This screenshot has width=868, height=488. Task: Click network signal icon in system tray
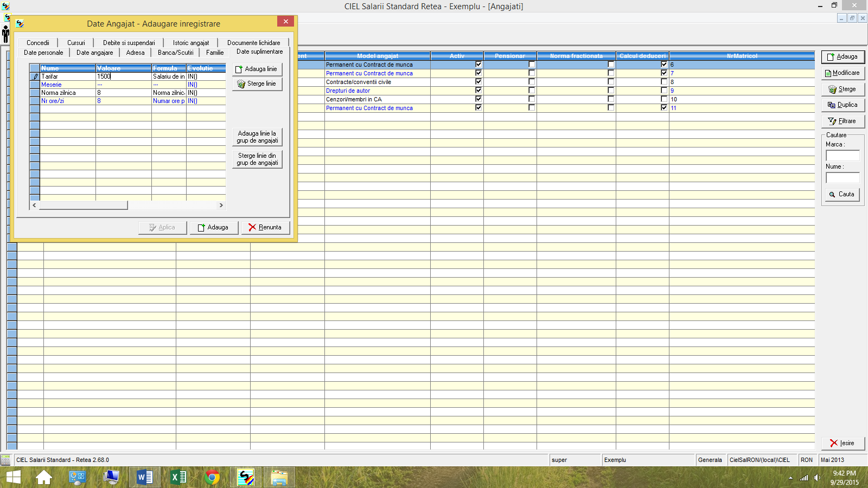pyautogui.click(x=804, y=478)
